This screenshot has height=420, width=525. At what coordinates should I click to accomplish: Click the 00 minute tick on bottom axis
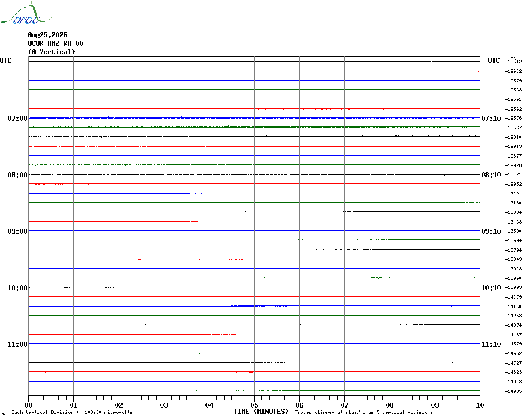28,405
